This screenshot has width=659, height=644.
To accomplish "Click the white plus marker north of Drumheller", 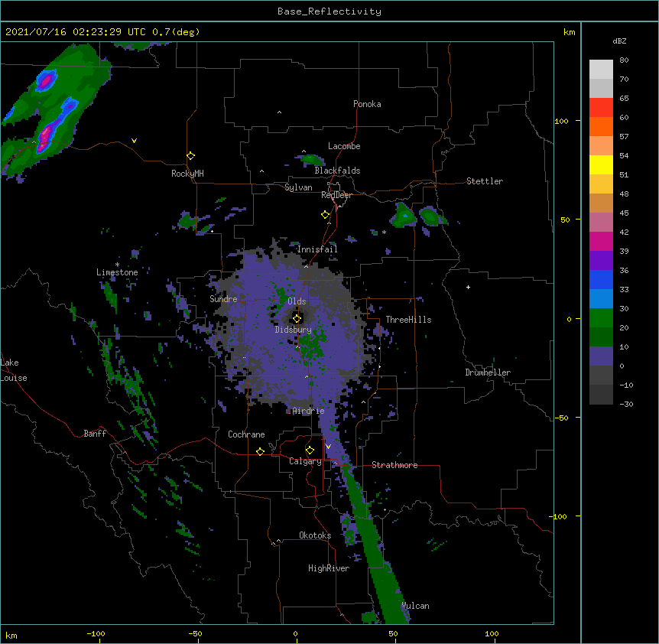I will 468,287.
